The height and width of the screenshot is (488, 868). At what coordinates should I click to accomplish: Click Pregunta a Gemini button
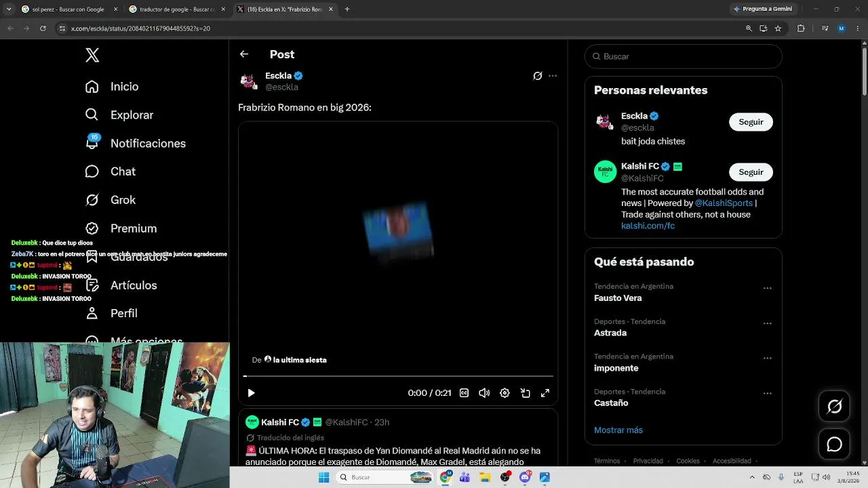click(x=762, y=9)
